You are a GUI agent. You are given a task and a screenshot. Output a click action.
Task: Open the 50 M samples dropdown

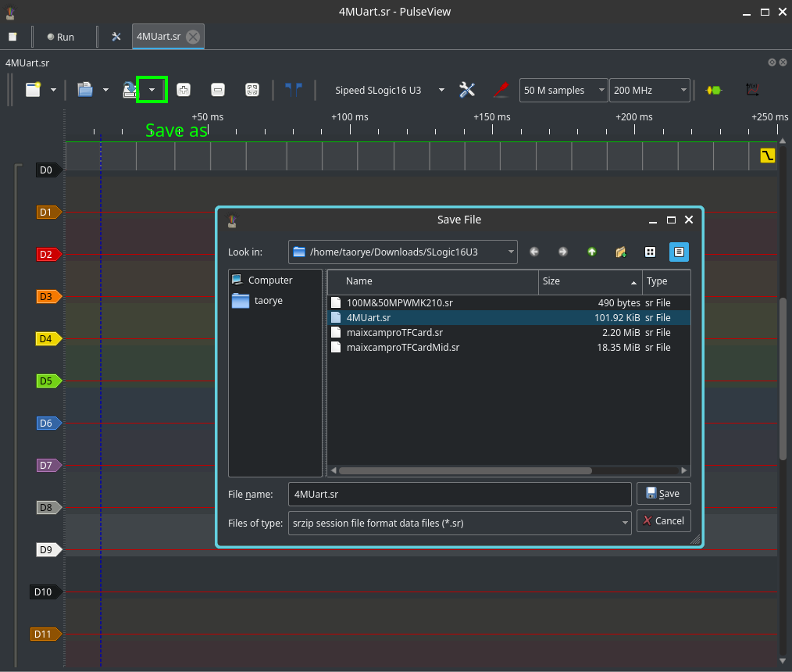[563, 91]
